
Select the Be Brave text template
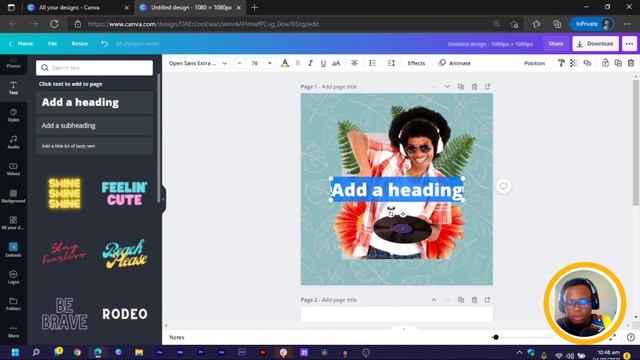pos(64,313)
